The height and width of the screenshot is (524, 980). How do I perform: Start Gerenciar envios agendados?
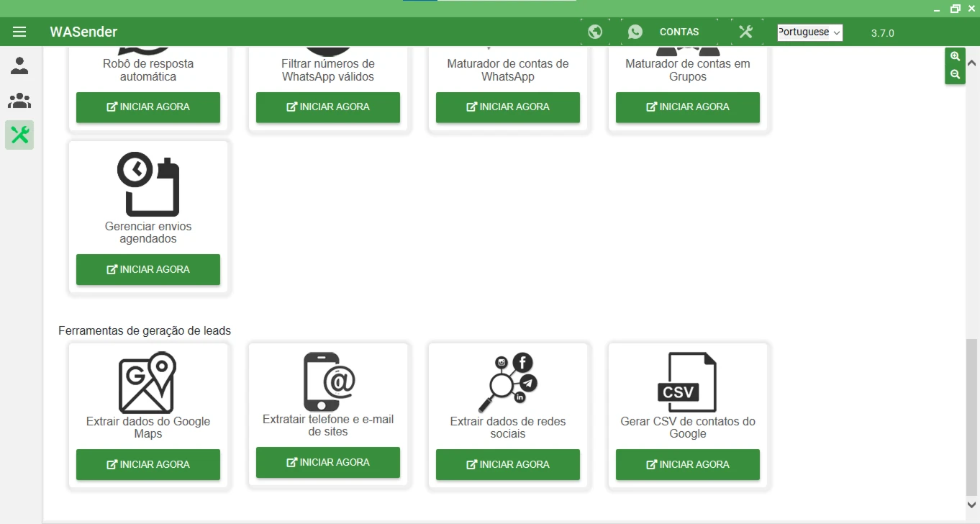(x=148, y=270)
